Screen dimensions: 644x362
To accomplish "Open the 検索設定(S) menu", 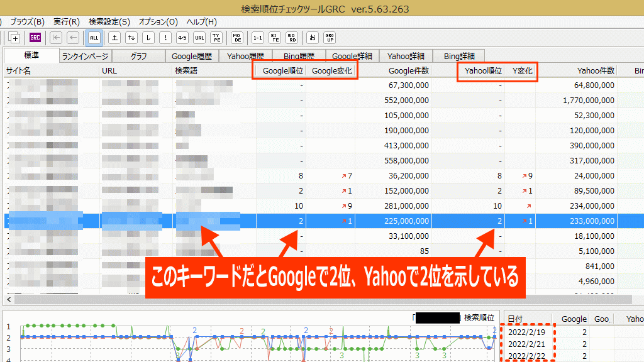I will click(109, 22).
